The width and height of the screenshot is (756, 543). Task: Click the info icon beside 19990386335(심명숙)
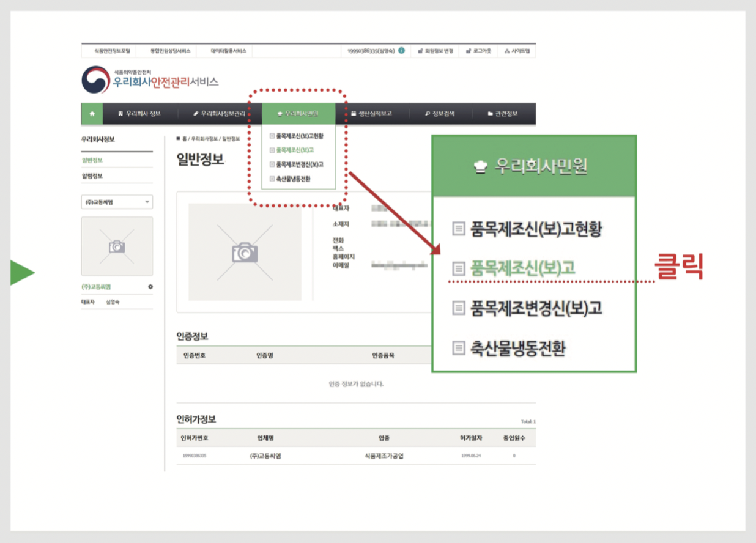click(401, 51)
